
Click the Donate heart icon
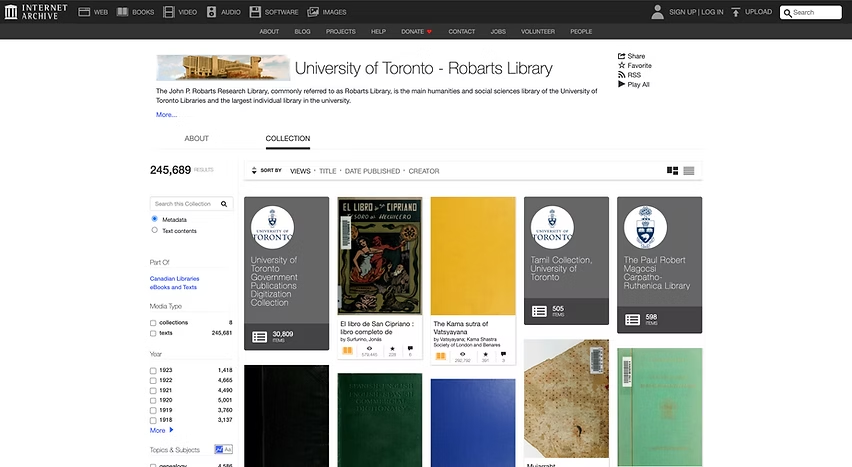click(x=429, y=32)
